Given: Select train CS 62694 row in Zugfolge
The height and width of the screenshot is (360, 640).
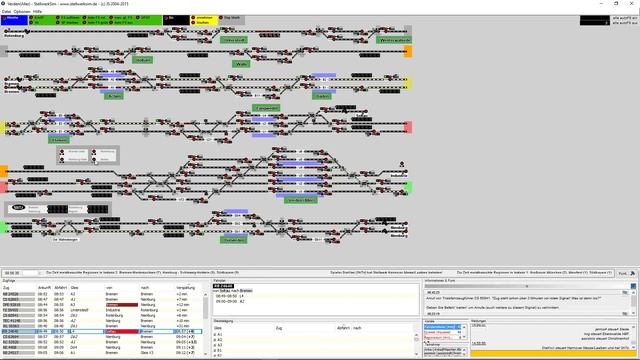Looking at the screenshot, I should 102,337.
